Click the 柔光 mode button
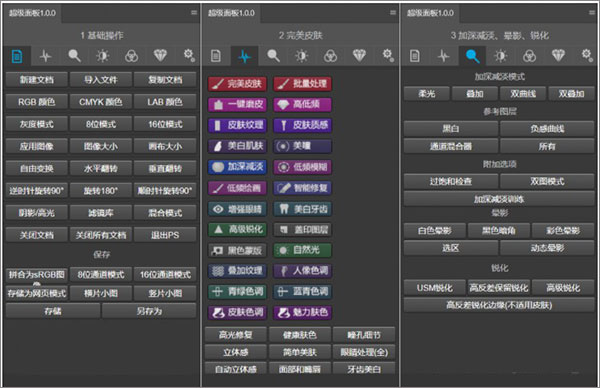 click(427, 94)
